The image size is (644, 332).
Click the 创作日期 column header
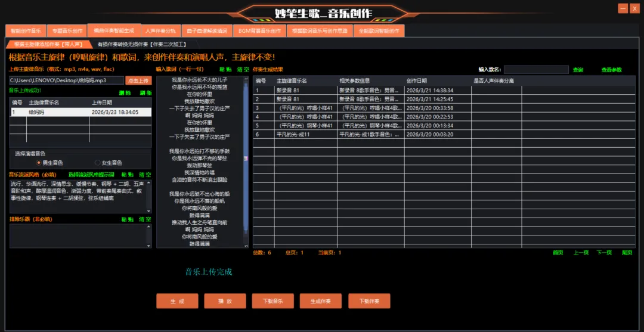pos(438,80)
